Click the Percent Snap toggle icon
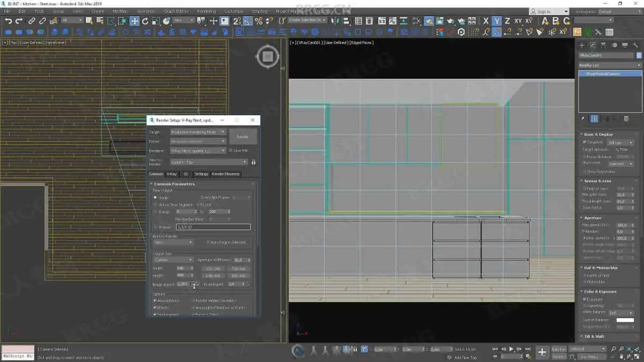Viewport: 644px width, 362px height. [258, 21]
